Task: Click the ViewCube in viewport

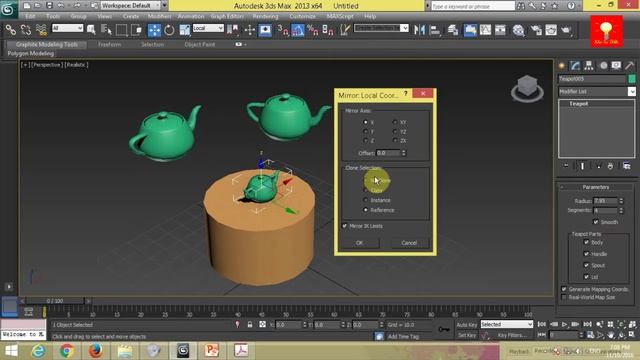Action: point(527,87)
